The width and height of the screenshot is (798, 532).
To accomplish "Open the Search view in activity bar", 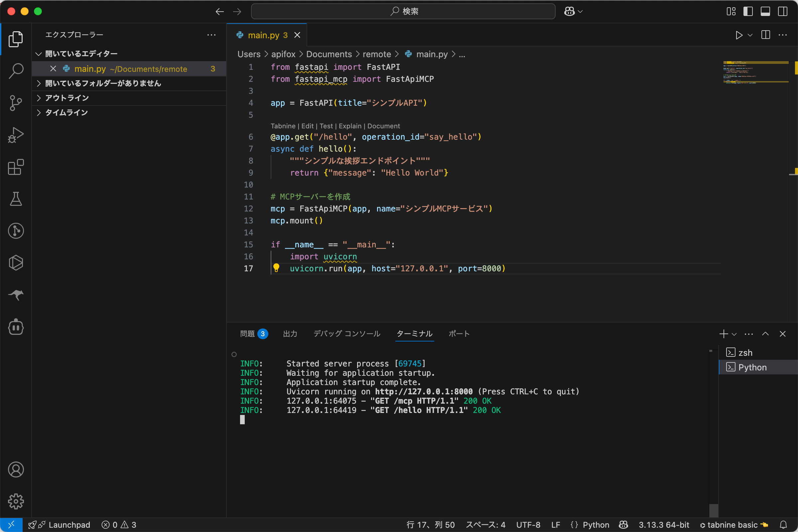I will tap(16, 71).
